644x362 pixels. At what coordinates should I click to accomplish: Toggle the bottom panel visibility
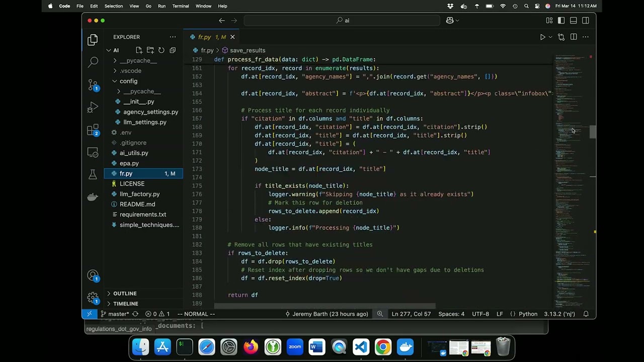(574, 20)
